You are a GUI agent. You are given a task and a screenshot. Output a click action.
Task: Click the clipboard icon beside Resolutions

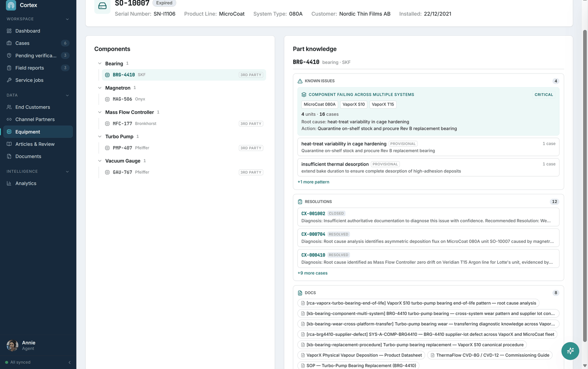point(300,202)
